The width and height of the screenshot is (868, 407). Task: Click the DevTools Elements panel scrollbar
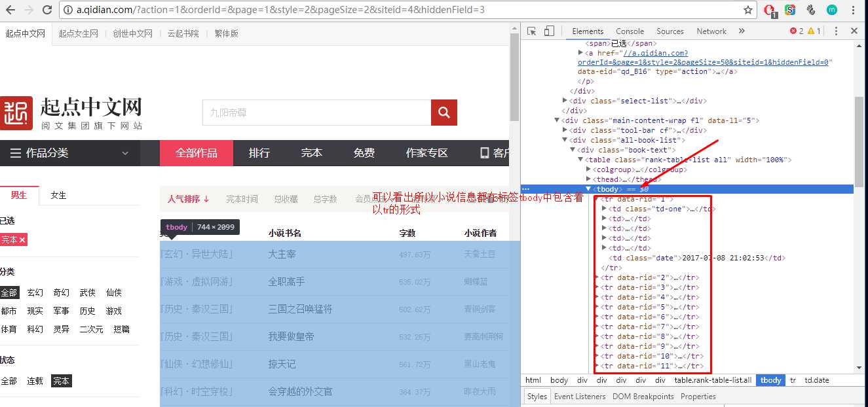[859, 141]
